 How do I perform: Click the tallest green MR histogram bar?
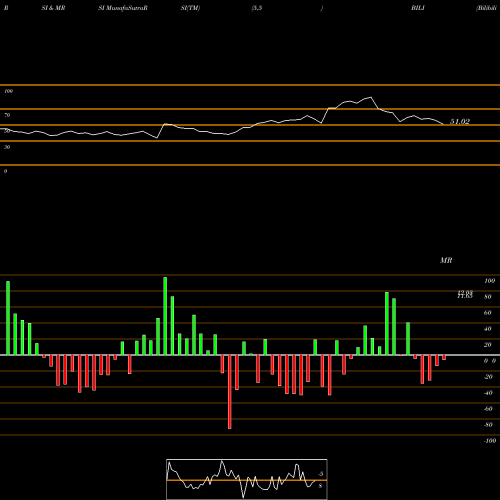pos(165,316)
